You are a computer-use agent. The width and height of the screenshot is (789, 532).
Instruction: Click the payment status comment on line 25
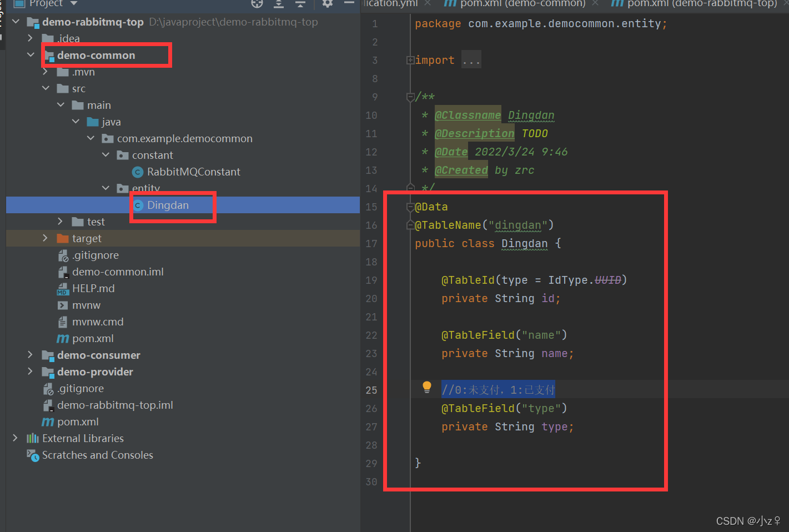499,390
